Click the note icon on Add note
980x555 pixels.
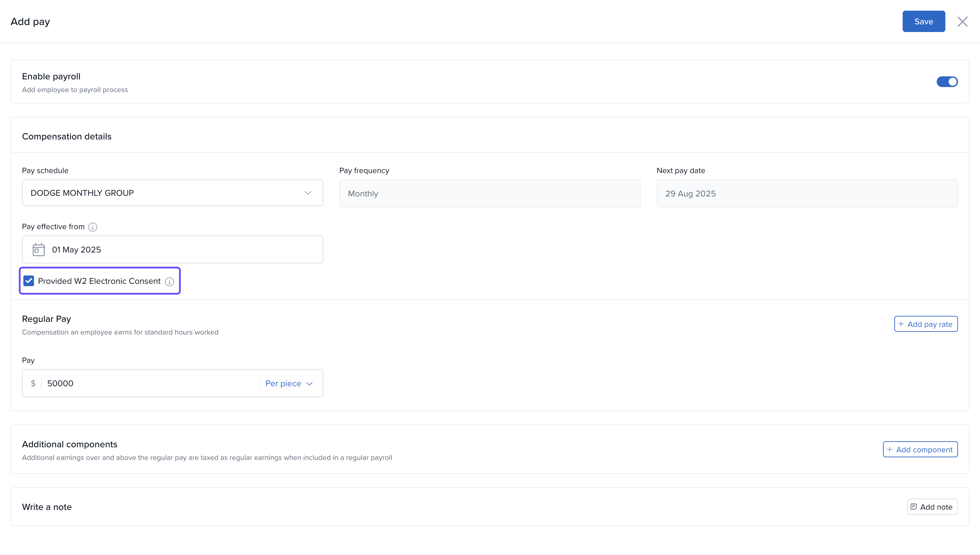click(x=914, y=507)
